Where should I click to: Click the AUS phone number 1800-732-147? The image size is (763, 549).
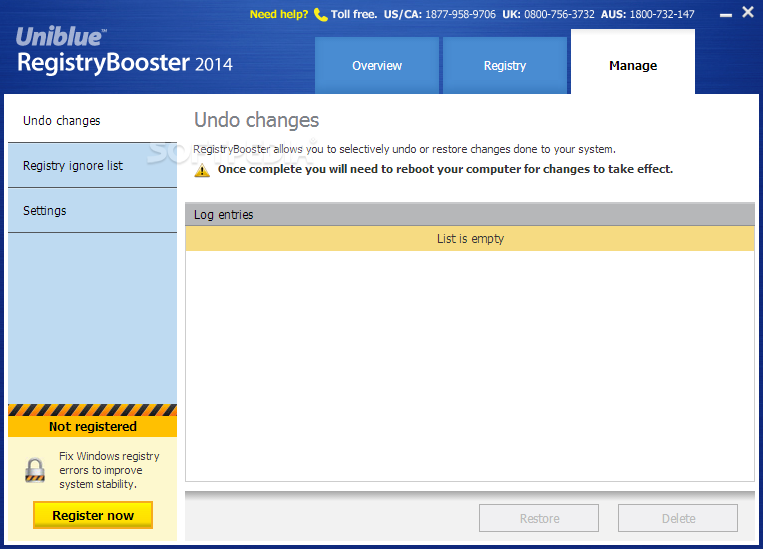pos(662,15)
